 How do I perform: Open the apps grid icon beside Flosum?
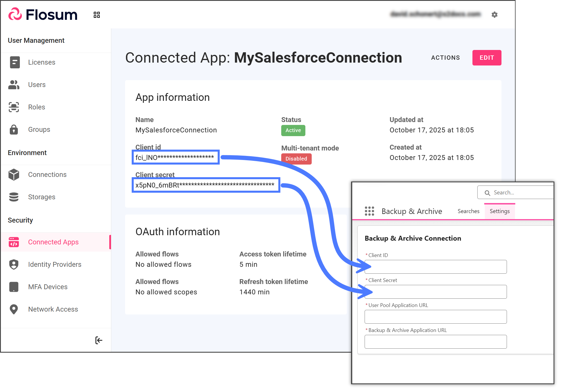(x=97, y=15)
